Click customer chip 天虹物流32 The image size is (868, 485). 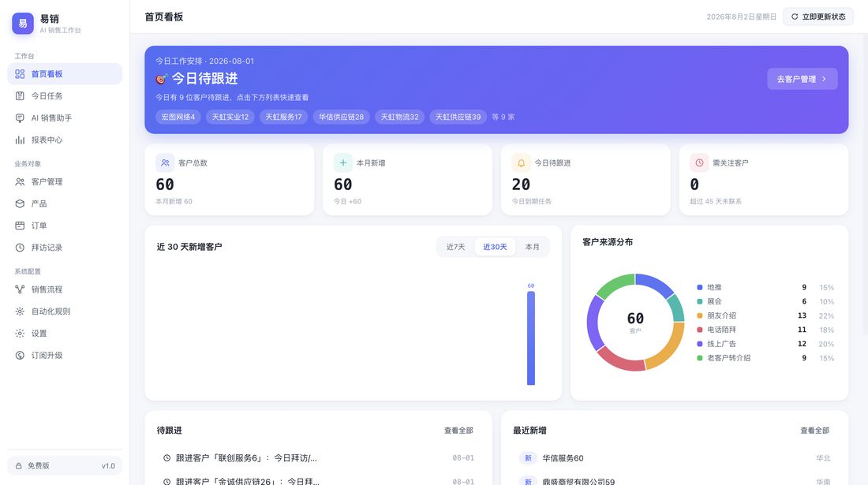[x=400, y=117]
